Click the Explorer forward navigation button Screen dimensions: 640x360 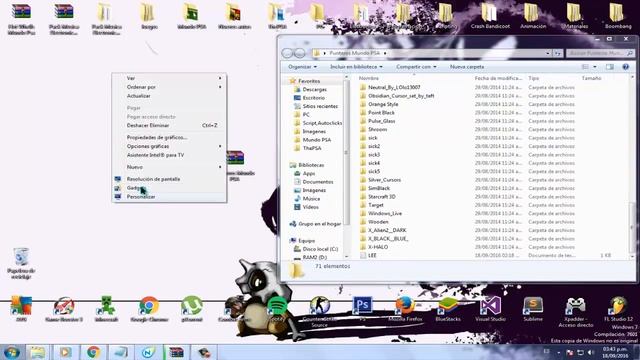click(300, 53)
